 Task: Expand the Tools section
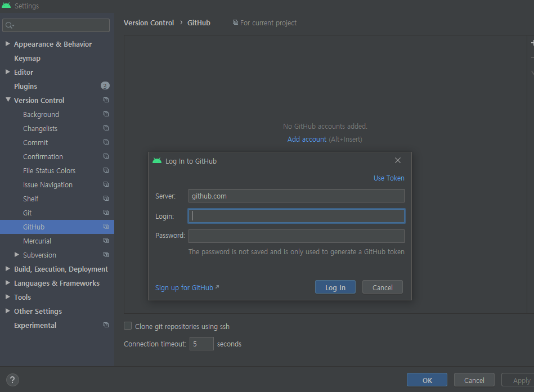(x=7, y=297)
